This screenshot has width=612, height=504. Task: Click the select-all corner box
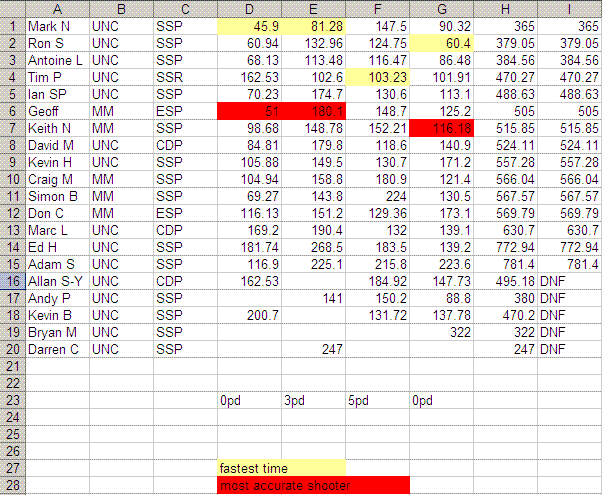pos(12,8)
